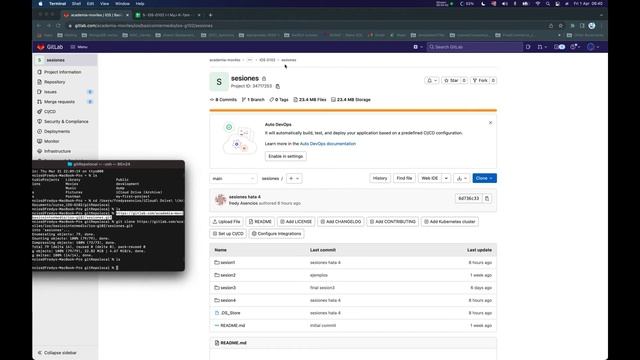Click the commit author avatar
The image size is (640, 360).
(220, 200)
